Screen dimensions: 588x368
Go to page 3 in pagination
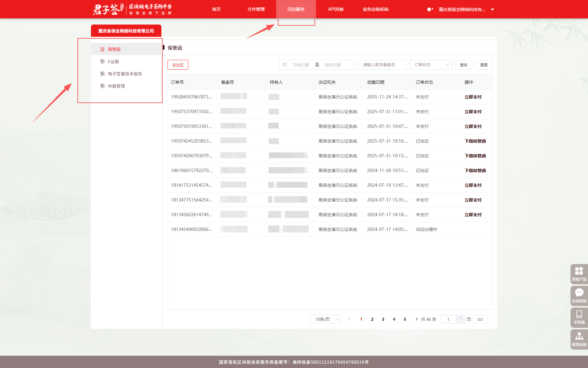(x=383, y=319)
